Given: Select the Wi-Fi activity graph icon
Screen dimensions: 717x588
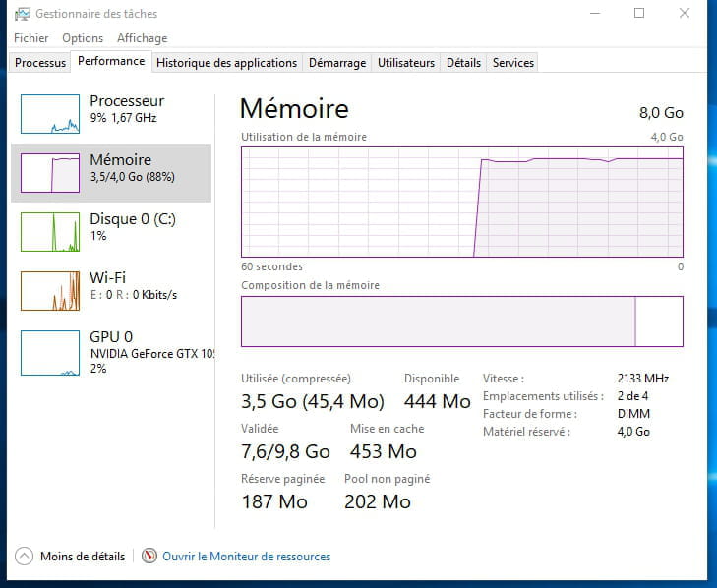Looking at the screenshot, I should (x=50, y=291).
